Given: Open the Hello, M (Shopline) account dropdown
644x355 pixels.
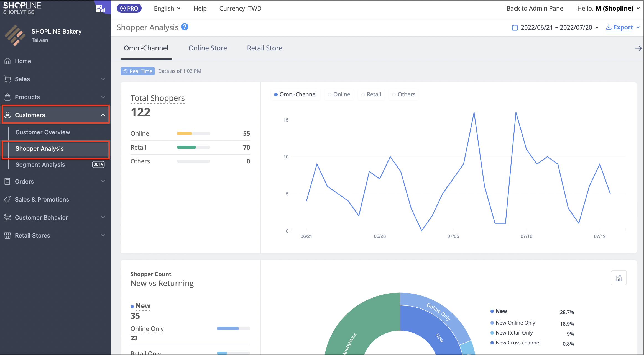Looking at the screenshot, I should click(x=609, y=8).
